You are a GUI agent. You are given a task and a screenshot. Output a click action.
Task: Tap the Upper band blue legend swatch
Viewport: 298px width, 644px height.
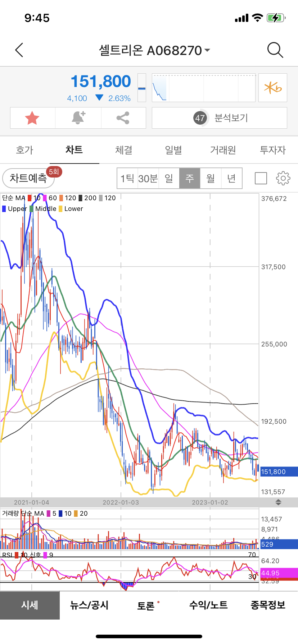(4, 209)
